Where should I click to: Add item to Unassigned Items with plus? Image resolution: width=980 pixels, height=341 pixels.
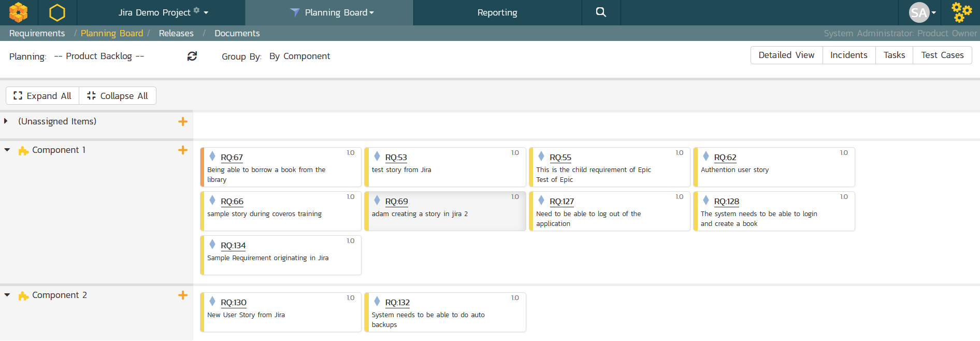point(183,122)
